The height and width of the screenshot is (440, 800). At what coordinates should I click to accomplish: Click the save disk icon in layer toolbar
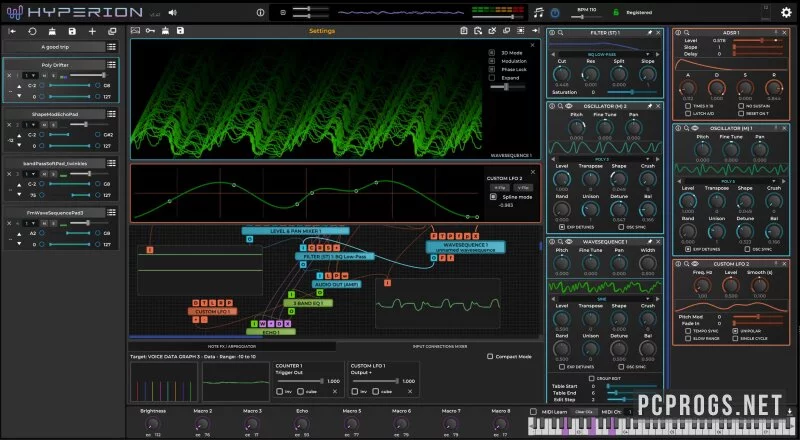coord(72,31)
